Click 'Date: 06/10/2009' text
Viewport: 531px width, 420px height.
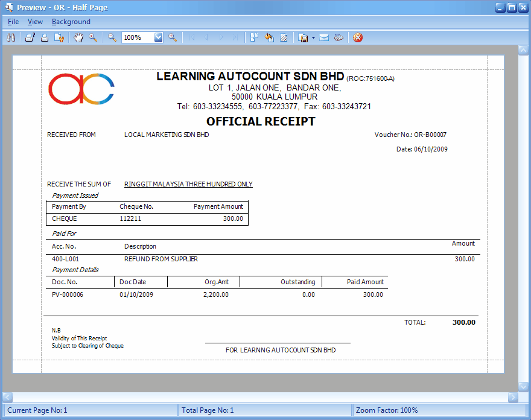click(422, 149)
